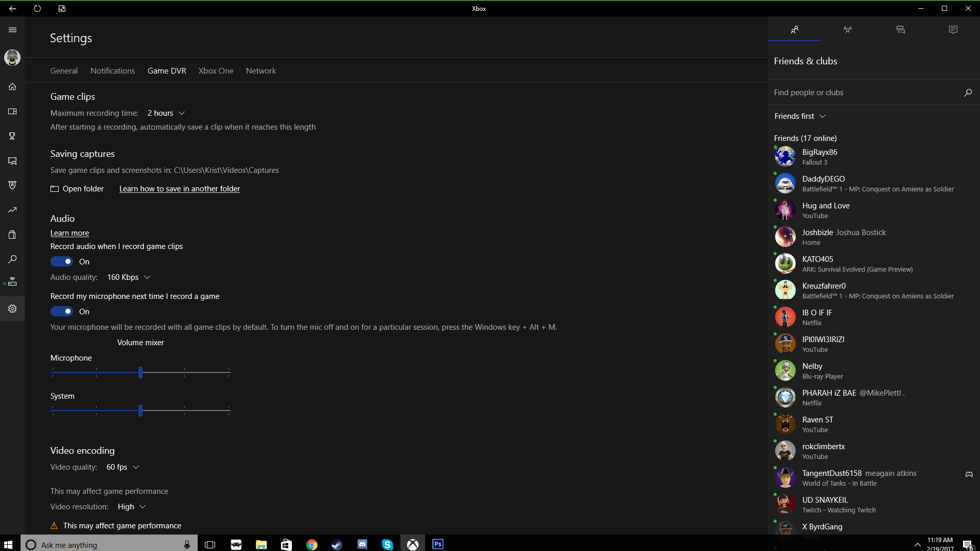Open Game DVR captures sidebar icon
Image resolution: width=980 pixels, height=551 pixels.
12,161
